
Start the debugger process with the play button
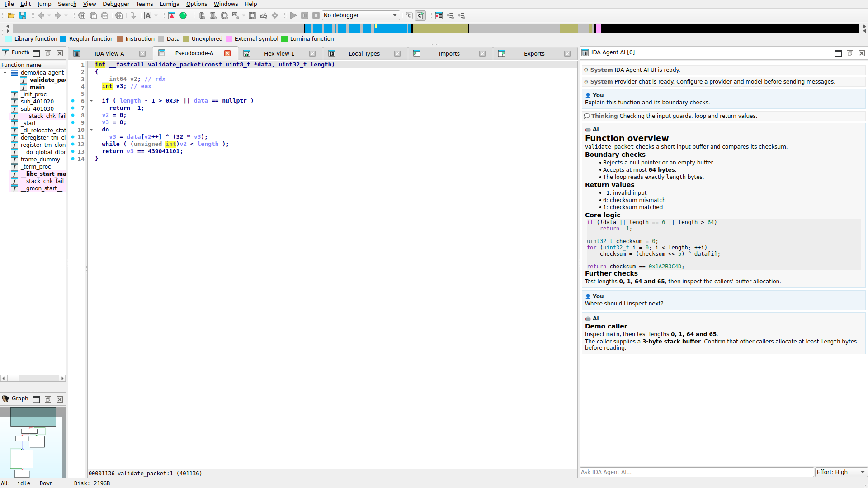[293, 15]
